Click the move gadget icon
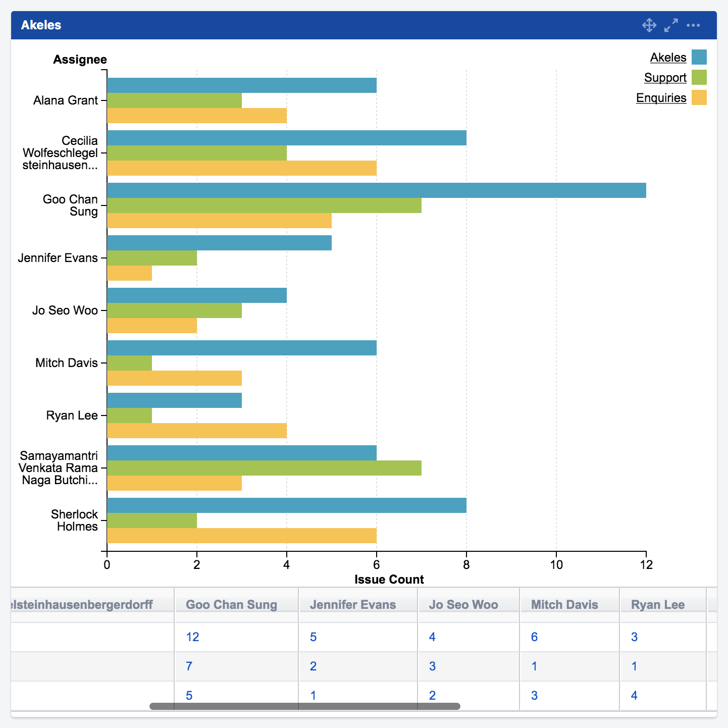This screenshot has height=728, width=728. click(649, 25)
